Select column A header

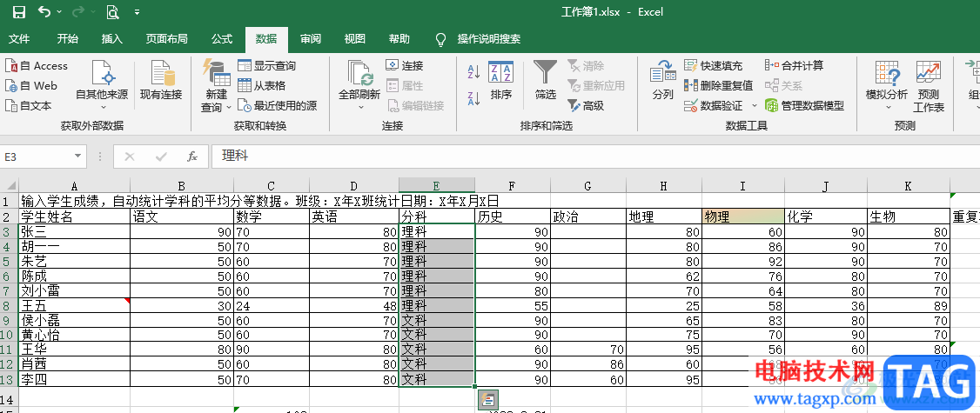(74, 185)
